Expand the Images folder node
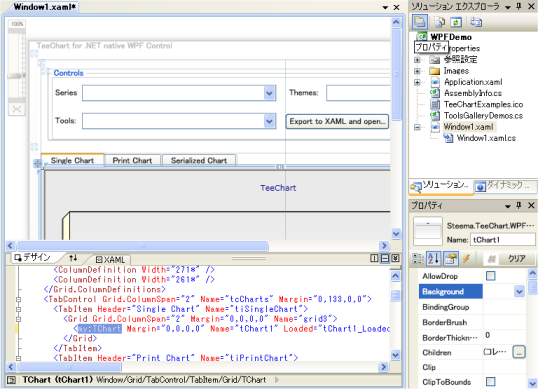This screenshot has width=538, height=389. point(417,71)
